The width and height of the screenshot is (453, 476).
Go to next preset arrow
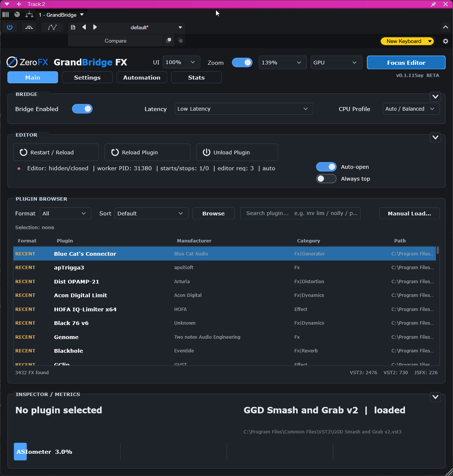[95, 27]
